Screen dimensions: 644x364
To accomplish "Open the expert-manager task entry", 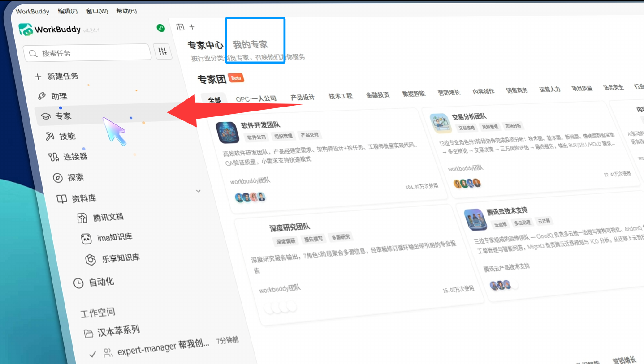I will 164,347.
